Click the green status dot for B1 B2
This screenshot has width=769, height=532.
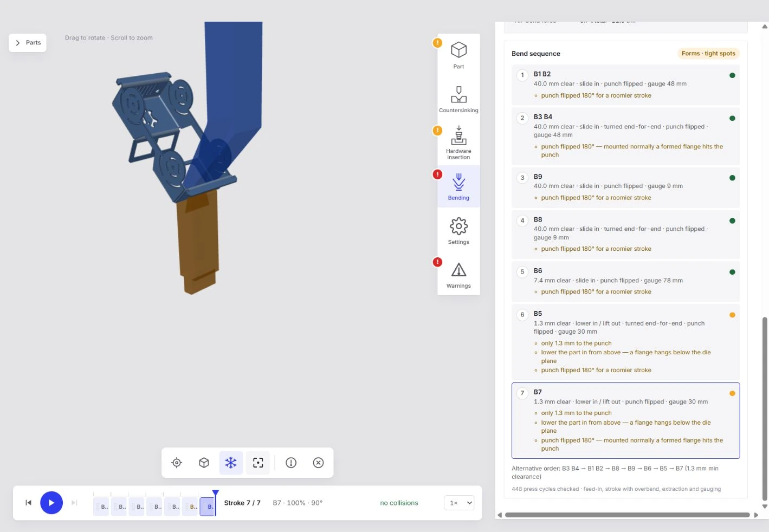pyautogui.click(x=732, y=75)
